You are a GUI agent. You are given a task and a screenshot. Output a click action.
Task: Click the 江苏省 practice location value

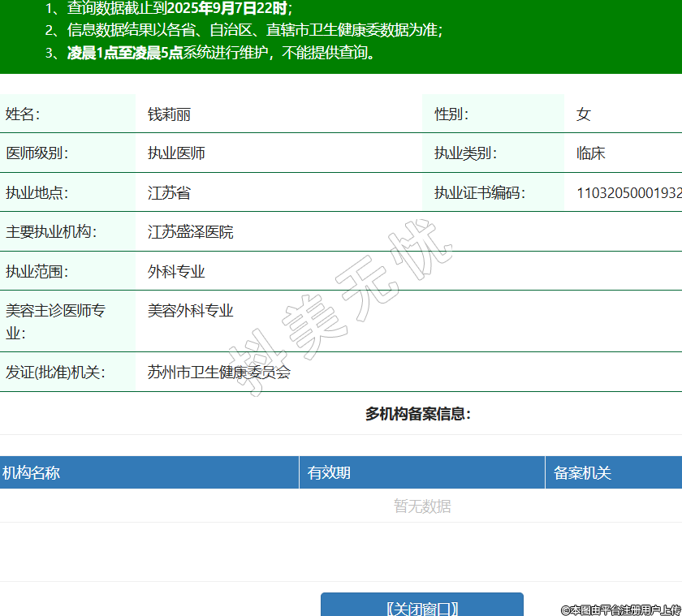click(x=169, y=193)
